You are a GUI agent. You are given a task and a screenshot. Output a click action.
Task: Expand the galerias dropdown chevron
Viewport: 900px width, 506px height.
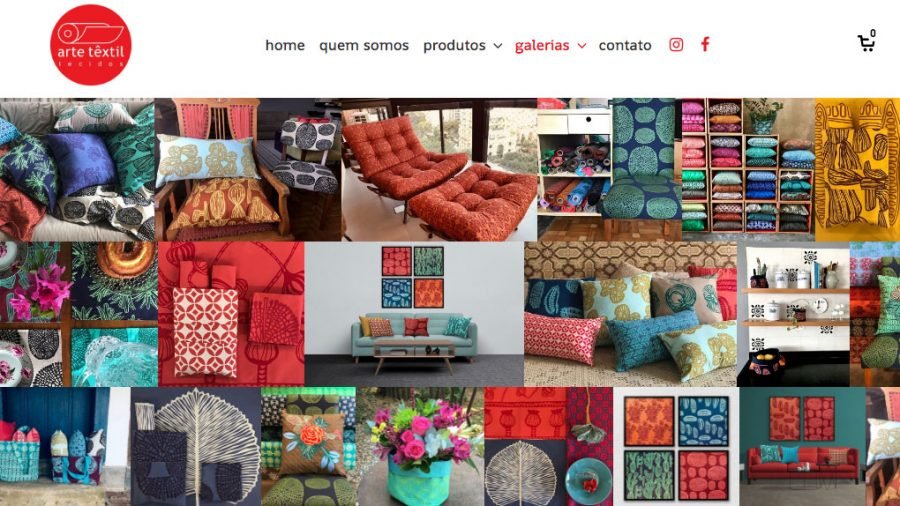tap(581, 46)
